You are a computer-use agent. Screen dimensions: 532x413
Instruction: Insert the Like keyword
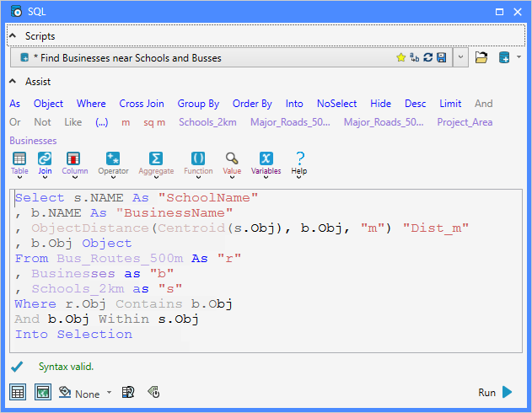pos(73,122)
